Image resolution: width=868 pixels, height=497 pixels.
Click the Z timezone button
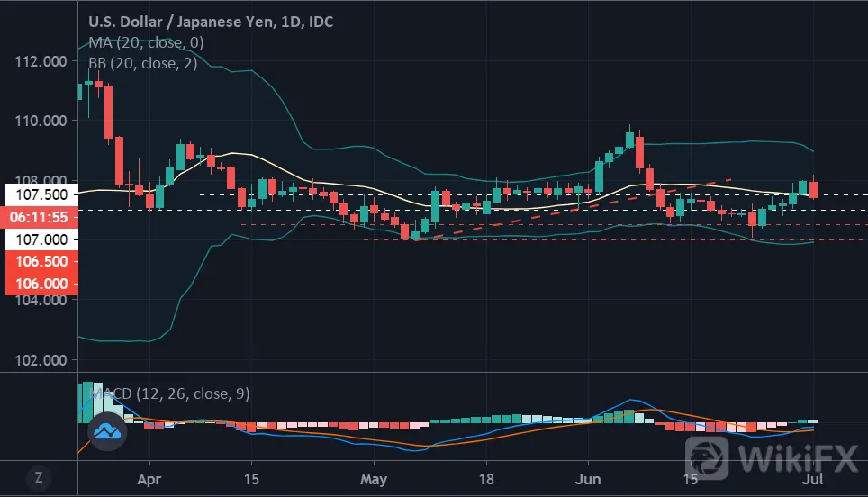[39, 477]
